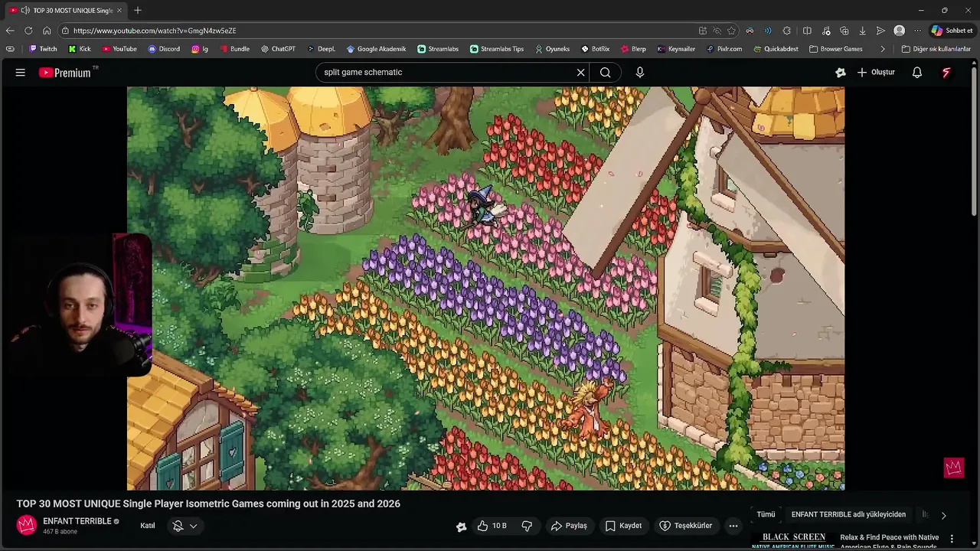Open the Kick bookmark
This screenshot has height=551, width=980.
point(80,49)
